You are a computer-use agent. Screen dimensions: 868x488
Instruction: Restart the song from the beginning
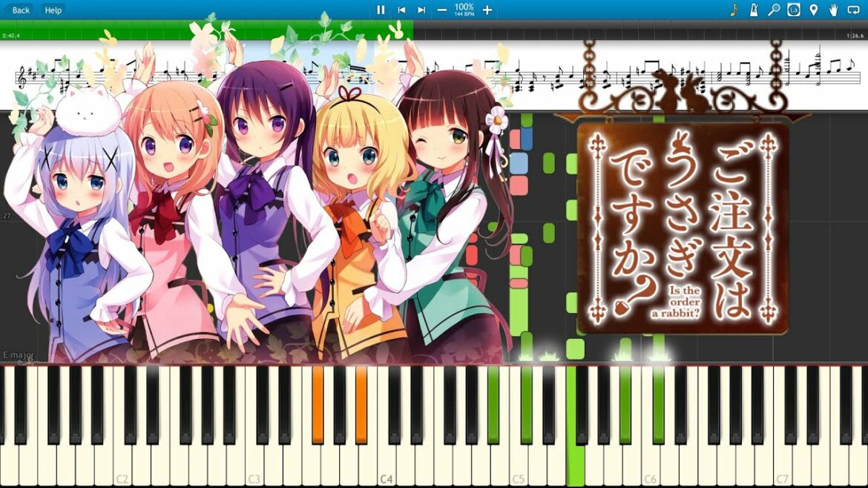coord(402,10)
